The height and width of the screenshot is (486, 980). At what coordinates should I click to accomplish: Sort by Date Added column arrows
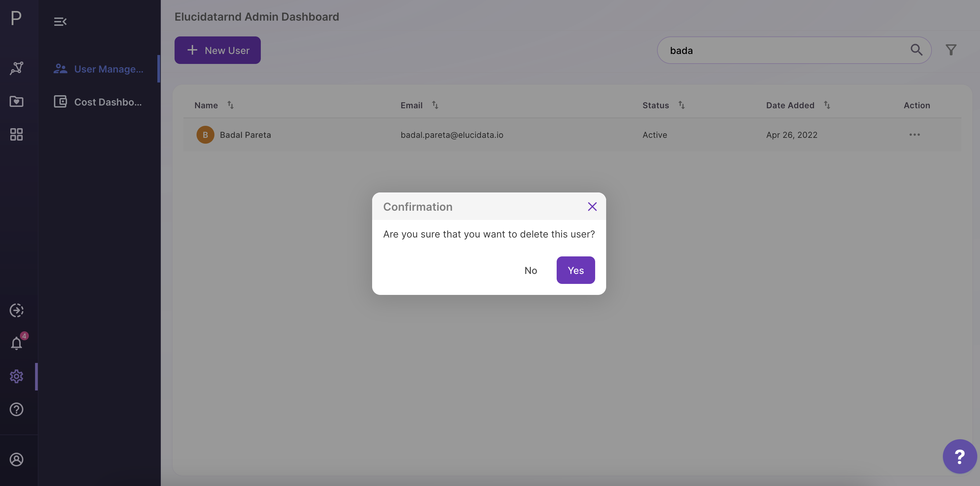tap(827, 105)
